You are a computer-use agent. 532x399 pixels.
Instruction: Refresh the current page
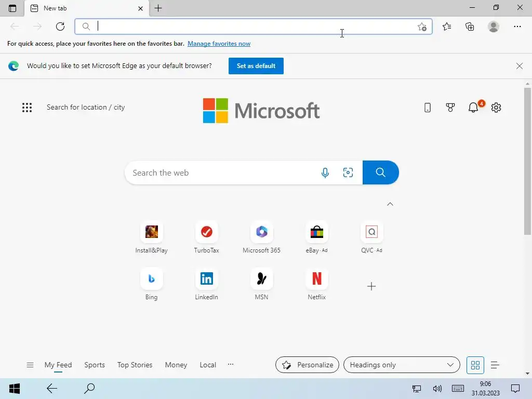[x=60, y=26]
